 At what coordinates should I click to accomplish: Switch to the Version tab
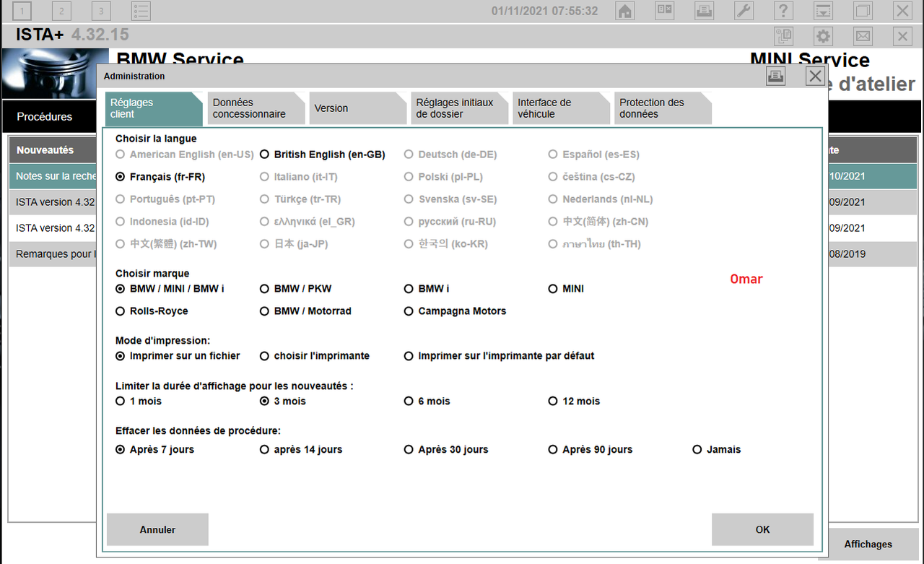click(358, 108)
